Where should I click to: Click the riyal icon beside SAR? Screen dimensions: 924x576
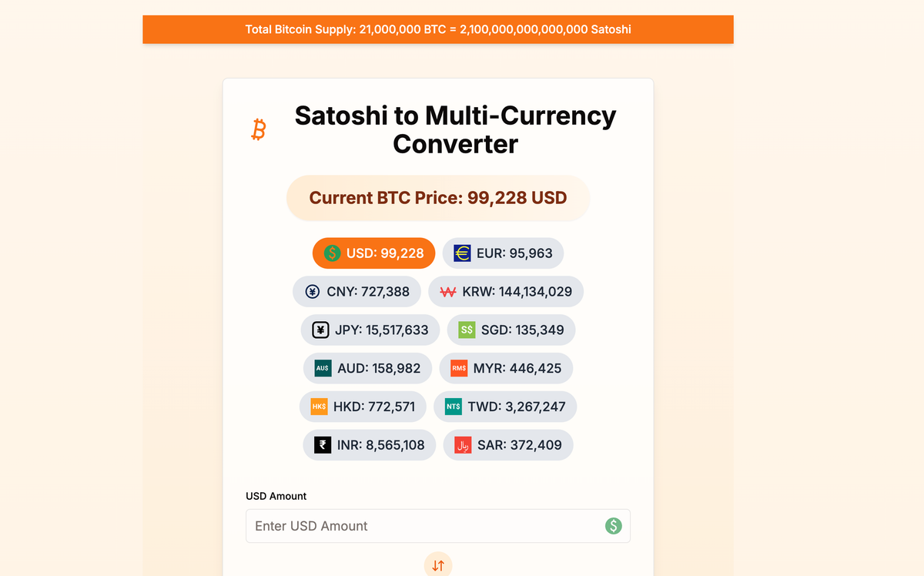[463, 445]
